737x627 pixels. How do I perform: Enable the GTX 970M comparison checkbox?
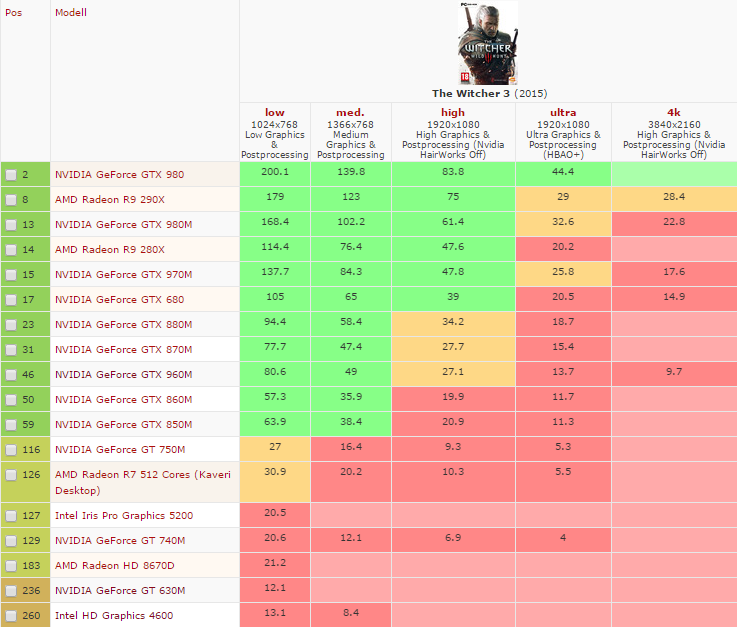click(x=11, y=274)
